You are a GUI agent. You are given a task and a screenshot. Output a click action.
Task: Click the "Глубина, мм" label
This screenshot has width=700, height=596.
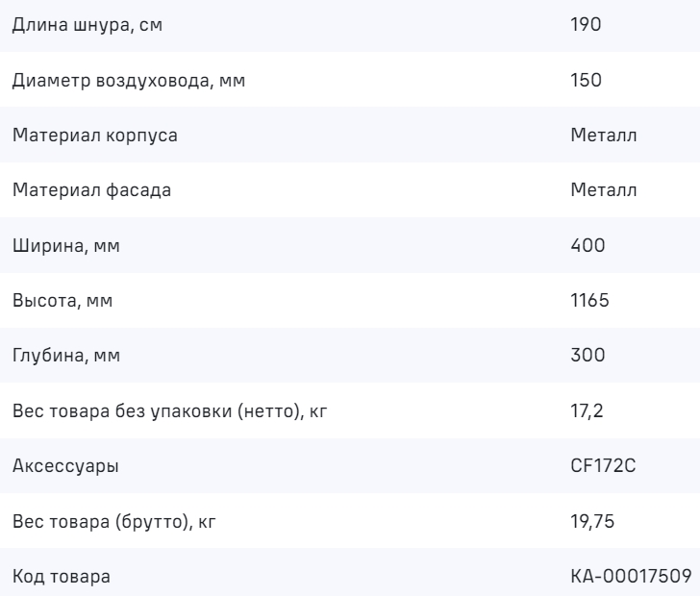point(67,357)
